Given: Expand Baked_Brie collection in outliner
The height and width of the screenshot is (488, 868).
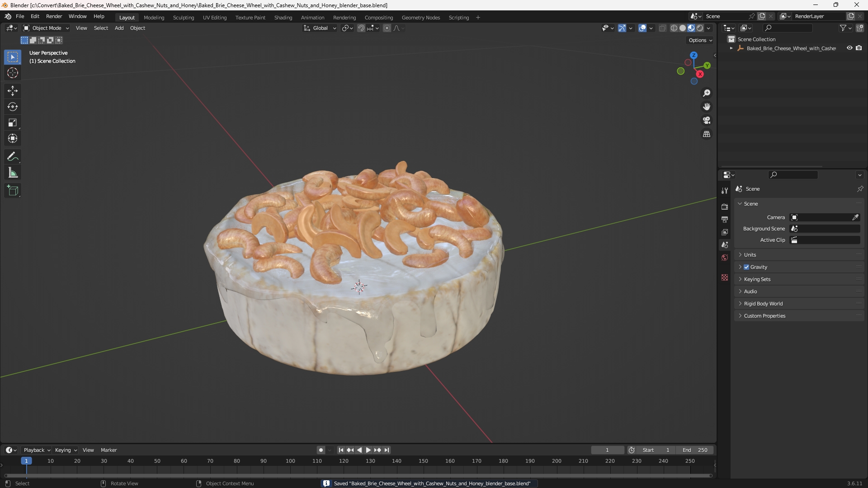Looking at the screenshot, I should [x=731, y=48].
